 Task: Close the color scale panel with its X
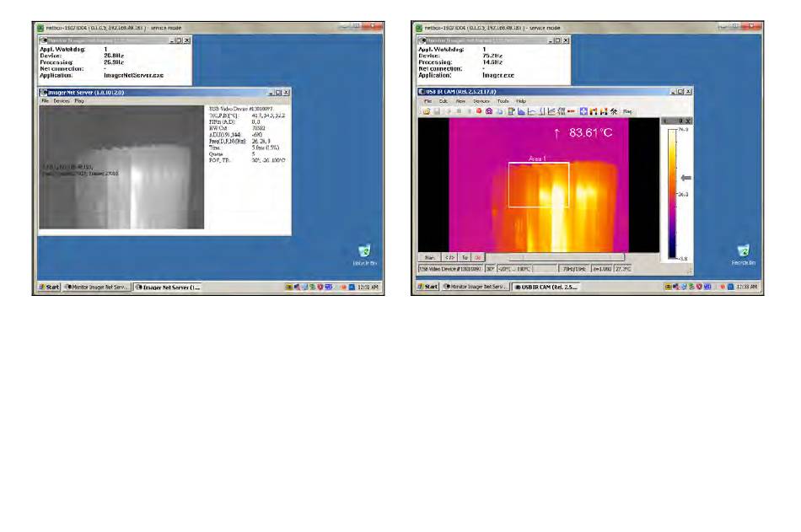point(688,121)
